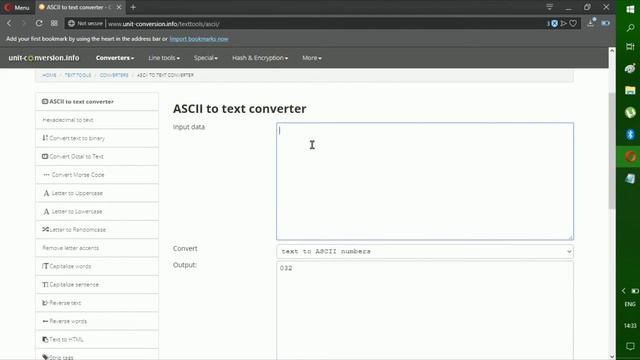Open Capitalize words sidebar link
This screenshot has width=640, height=360.
pyautogui.click(x=97, y=266)
